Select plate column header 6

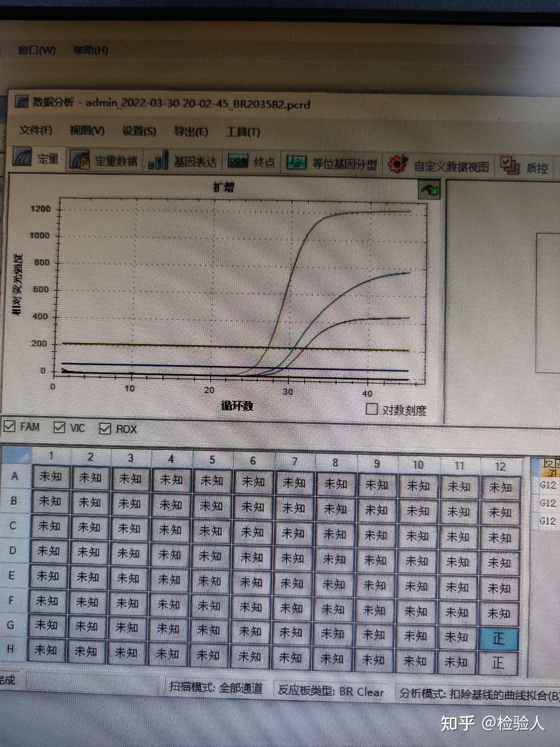[253, 461]
